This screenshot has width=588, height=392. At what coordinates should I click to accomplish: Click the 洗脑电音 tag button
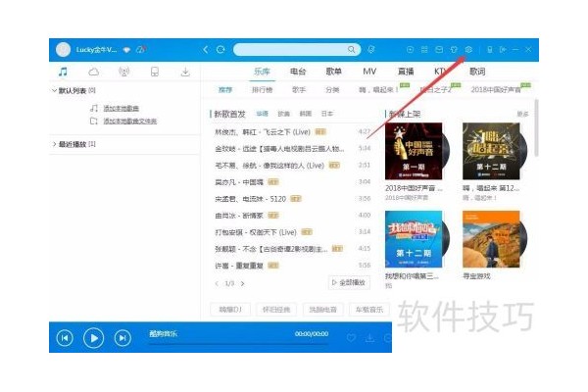(x=322, y=310)
